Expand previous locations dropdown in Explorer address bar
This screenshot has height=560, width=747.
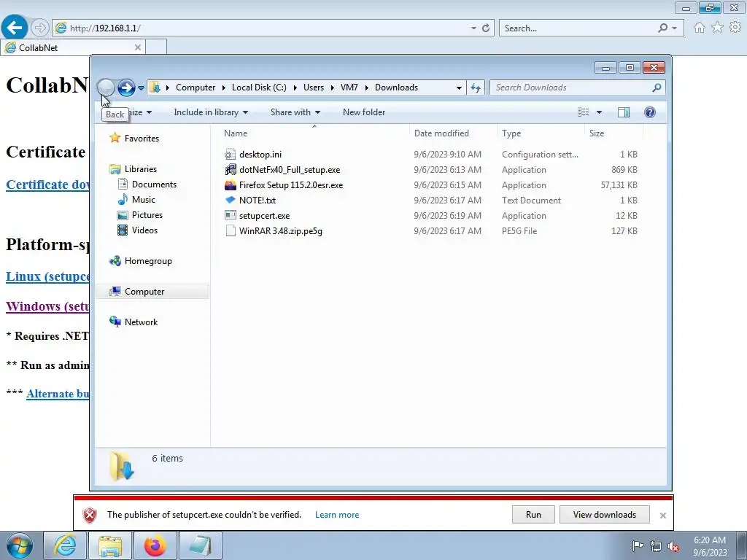[x=459, y=87]
